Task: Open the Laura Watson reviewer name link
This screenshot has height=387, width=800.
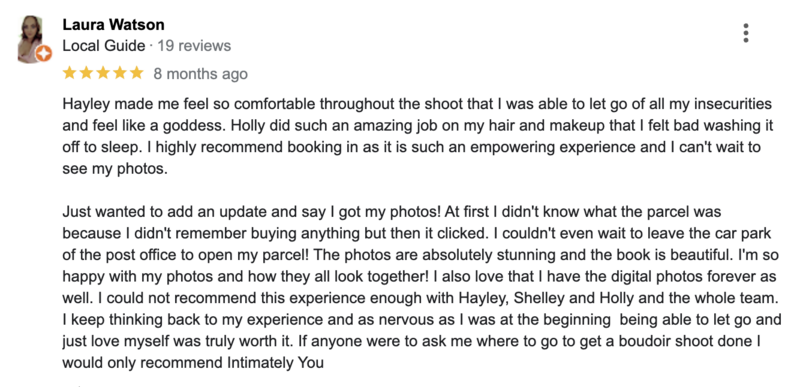Action: click(x=113, y=24)
